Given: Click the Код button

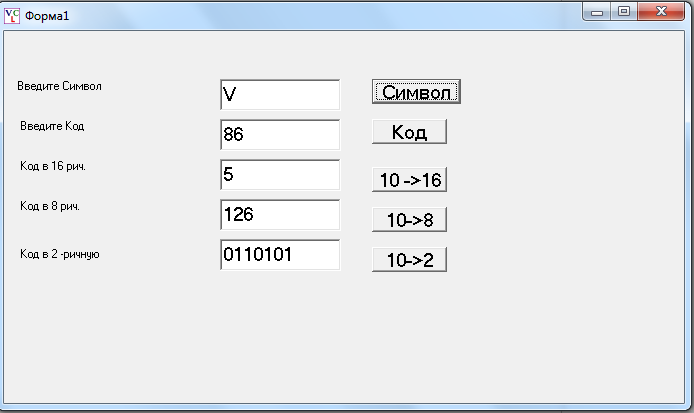Looking at the screenshot, I should pyautogui.click(x=409, y=131).
